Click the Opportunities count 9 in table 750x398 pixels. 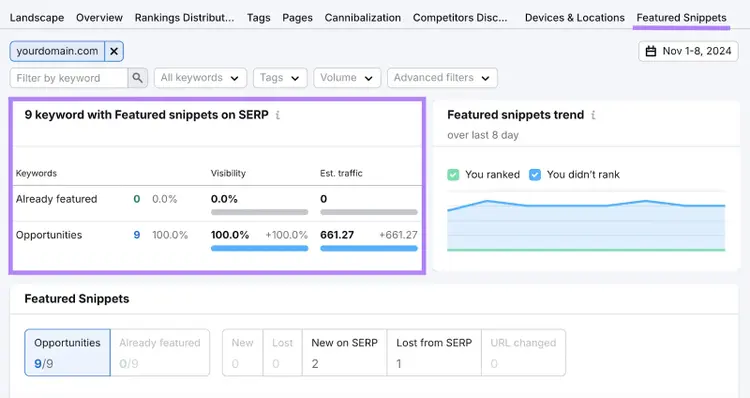click(x=137, y=235)
